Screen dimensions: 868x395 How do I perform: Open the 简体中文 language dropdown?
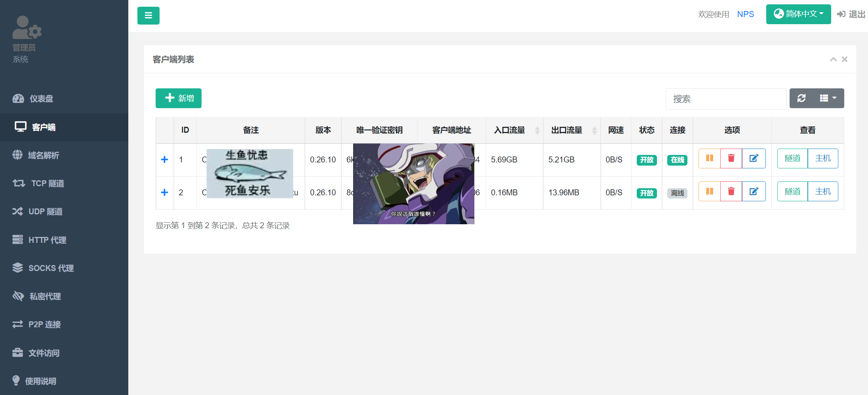click(x=798, y=14)
